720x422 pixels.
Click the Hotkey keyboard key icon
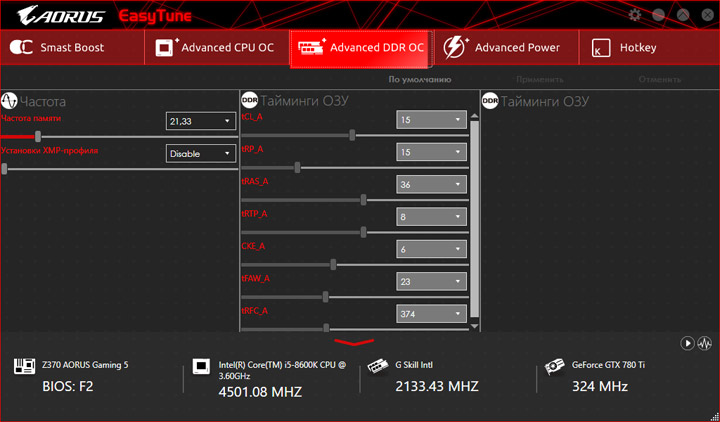pos(601,48)
